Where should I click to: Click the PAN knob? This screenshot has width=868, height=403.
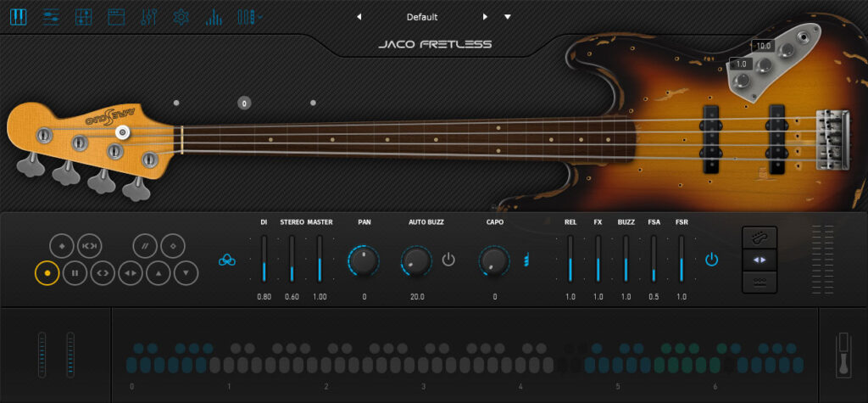(364, 261)
